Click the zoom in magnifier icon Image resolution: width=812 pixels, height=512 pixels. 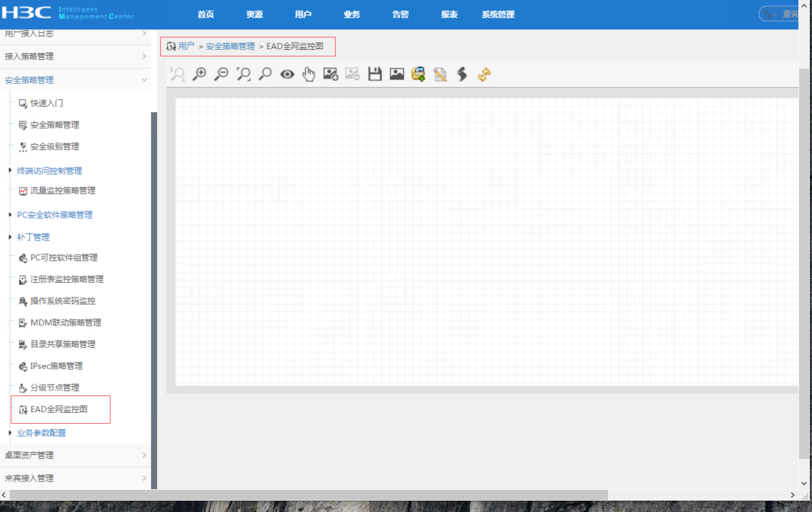200,74
